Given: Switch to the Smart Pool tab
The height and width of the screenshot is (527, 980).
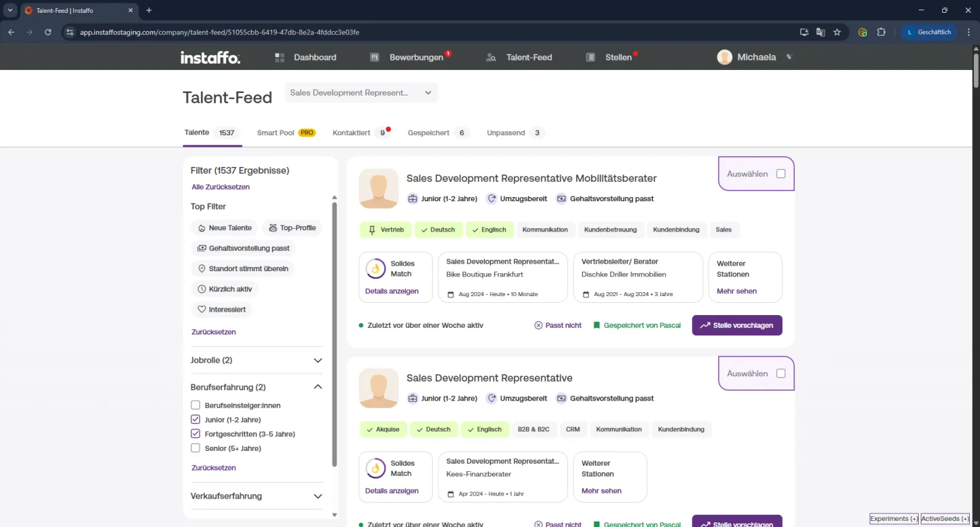Looking at the screenshot, I should coord(286,133).
